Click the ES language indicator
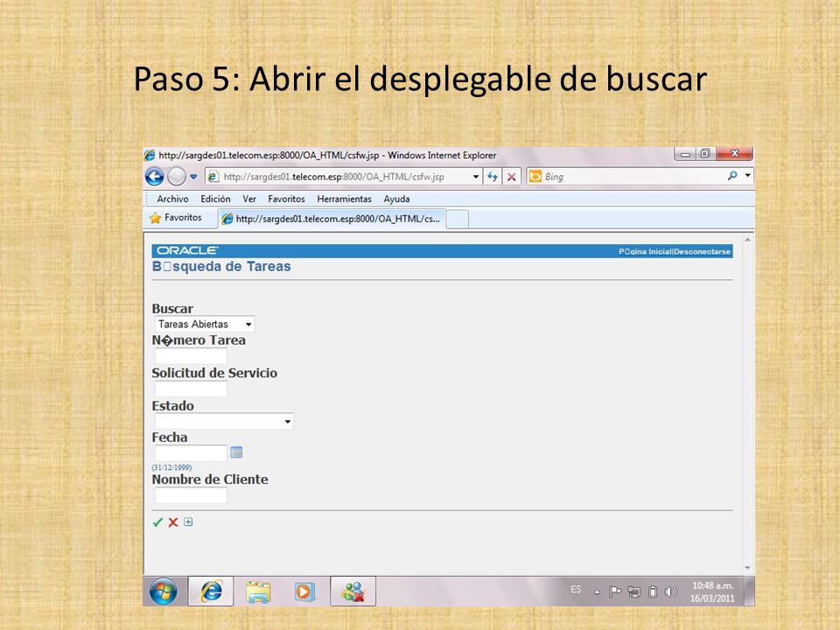 click(x=576, y=589)
